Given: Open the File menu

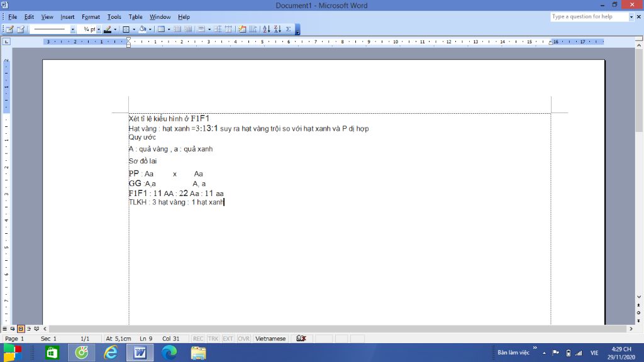Looking at the screenshot, I should [x=13, y=17].
